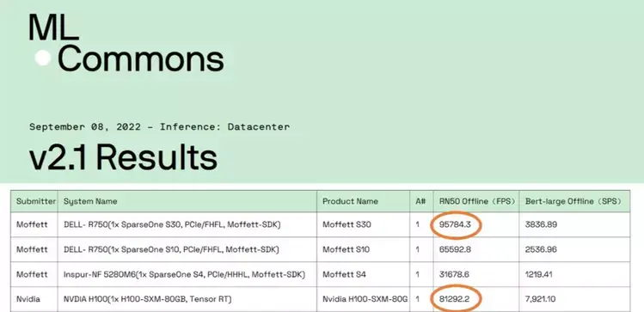Select the Submitter column header
This screenshot has height=312, width=644.
click(36, 201)
